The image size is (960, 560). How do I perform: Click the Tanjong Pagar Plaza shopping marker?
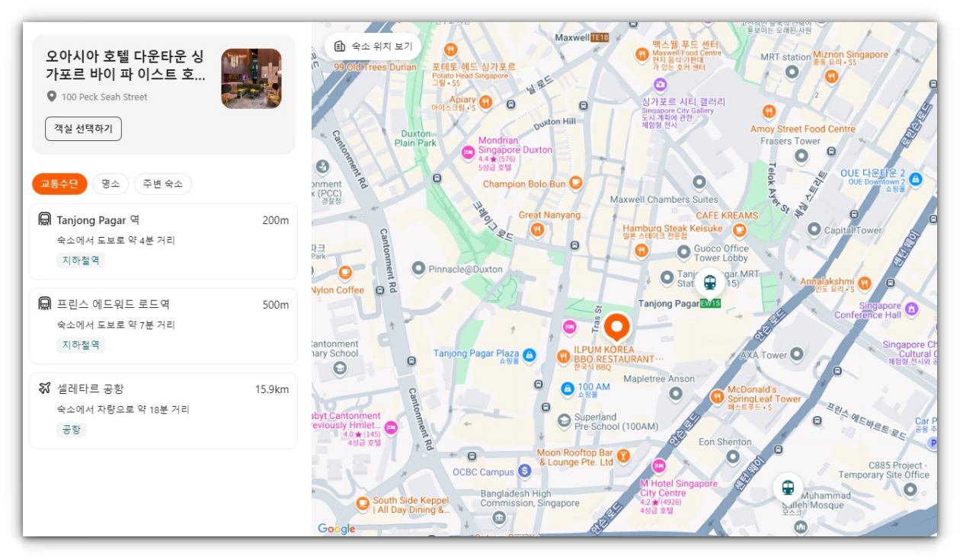(x=530, y=354)
